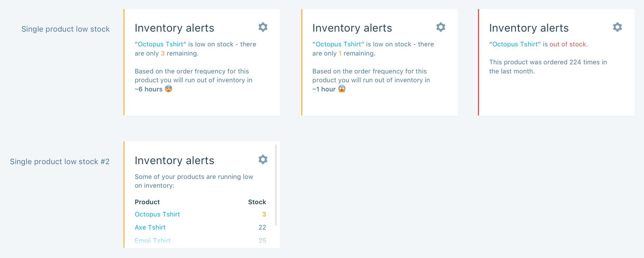This screenshot has height=258, width=644.
Task: Click the scrollbar in the product list card
Action: point(276,185)
